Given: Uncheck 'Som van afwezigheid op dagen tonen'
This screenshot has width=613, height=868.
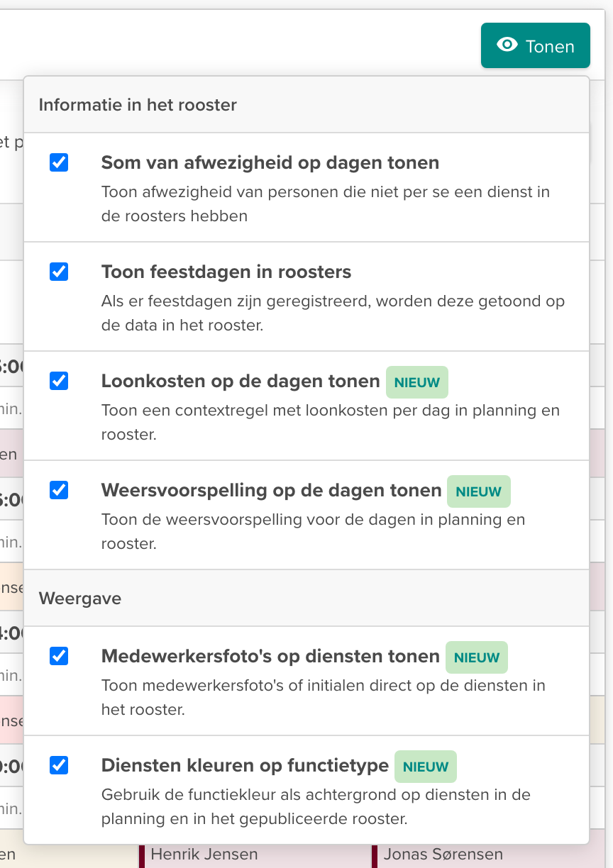Looking at the screenshot, I should pos(60,162).
